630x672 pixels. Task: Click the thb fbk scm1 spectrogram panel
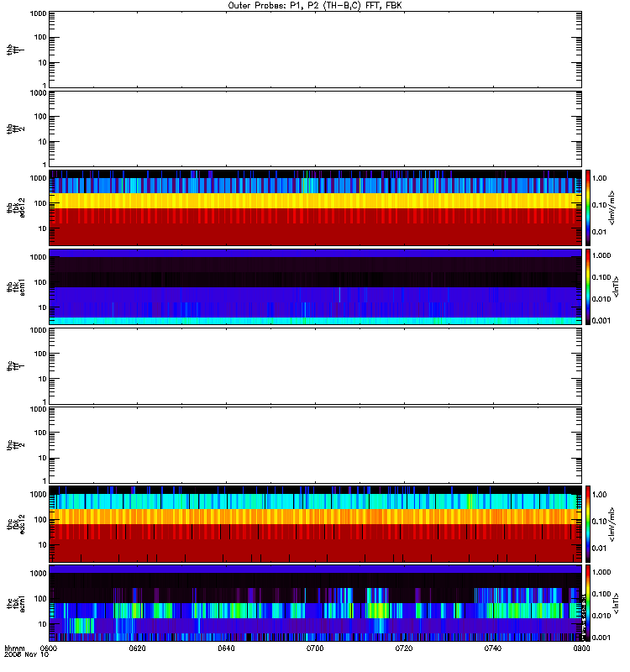click(x=316, y=287)
